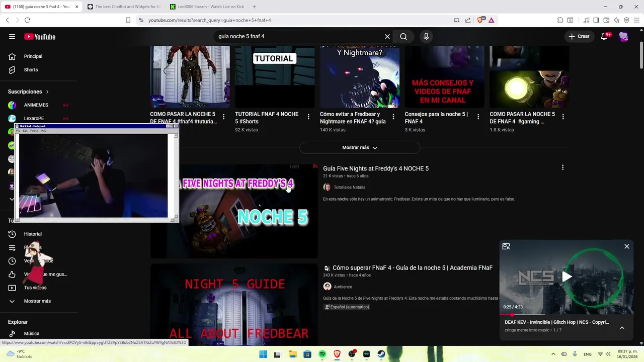This screenshot has height=362, width=644.
Task: Open options menu for Guía Five Nights at Freddy's 4
Action: pyautogui.click(x=562, y=167)
